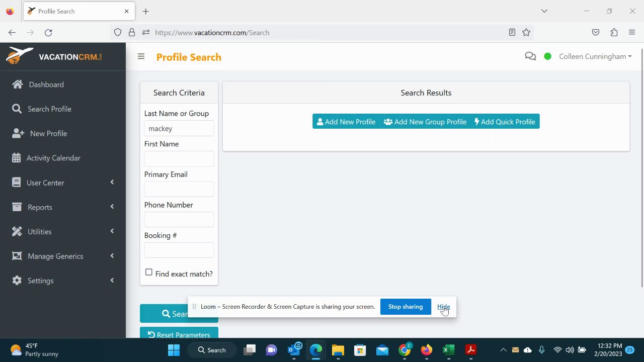Select the Profile Search browser tab
This screenshot has height=362, width=644.
(x=79, y=11)
